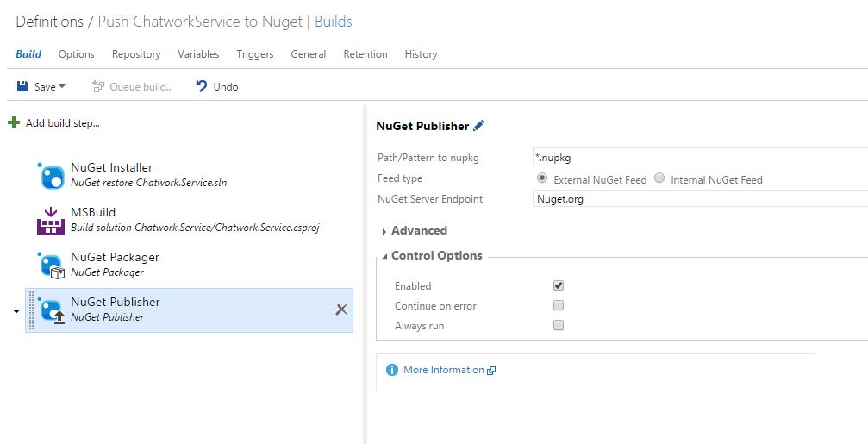Click the Undo arrow icon
This screenshot has height=444, width=868.
coord(202,86)
